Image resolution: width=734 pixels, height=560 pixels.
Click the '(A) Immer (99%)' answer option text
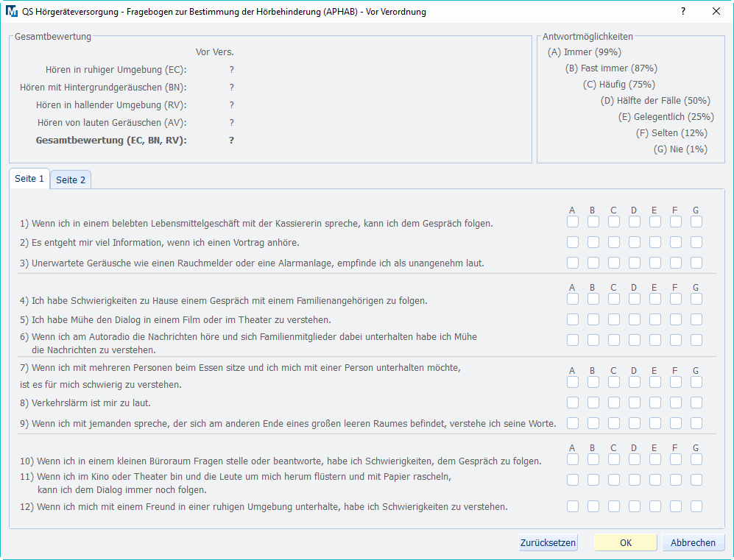(585, 52)
